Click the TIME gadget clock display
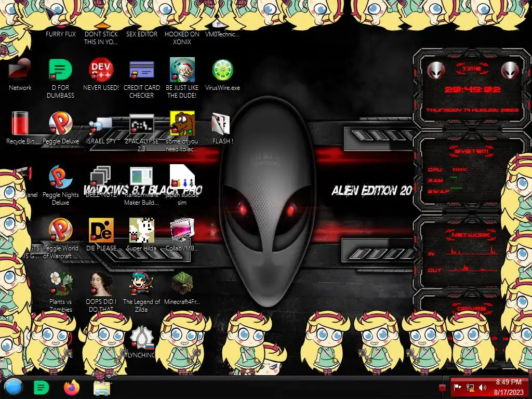 472,89
